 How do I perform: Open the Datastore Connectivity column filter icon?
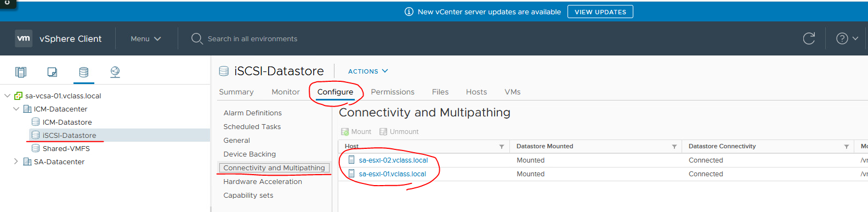(x=847, y=147)
